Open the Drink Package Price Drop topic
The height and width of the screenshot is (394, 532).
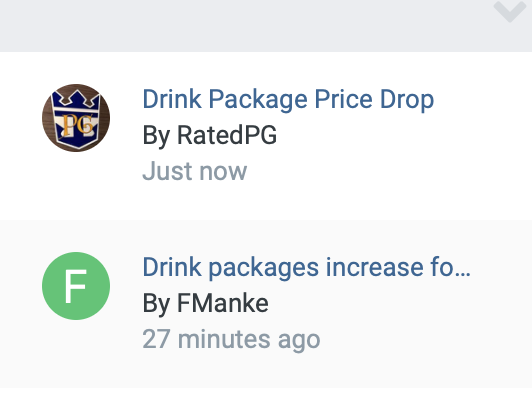click(x=288, y=100)
